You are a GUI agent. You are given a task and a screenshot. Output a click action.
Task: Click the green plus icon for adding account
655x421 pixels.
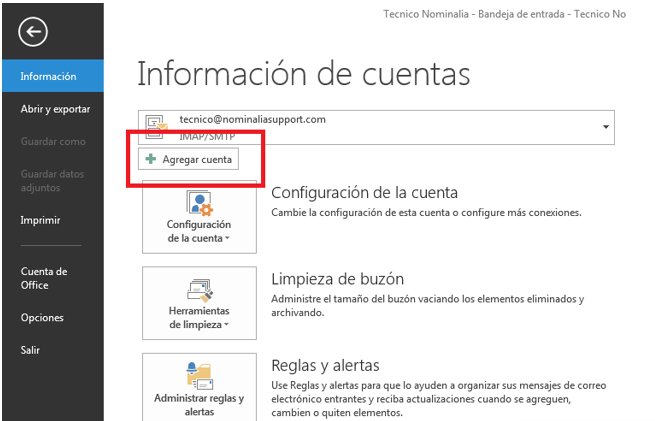(151, 160)
